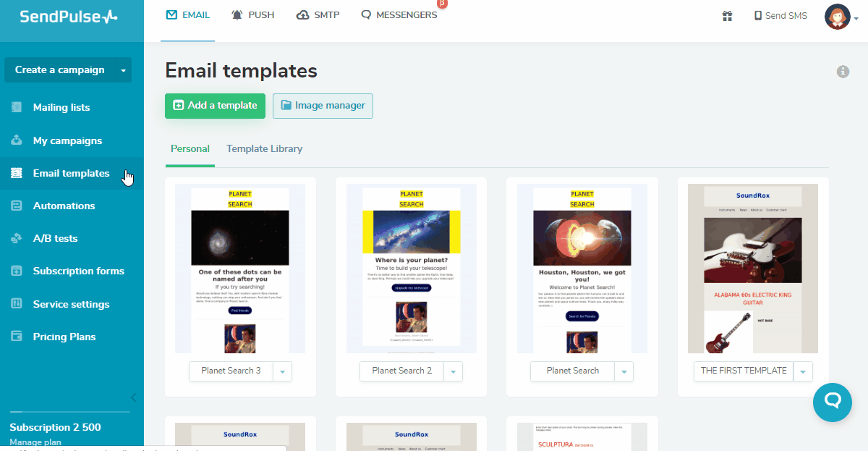The image size is (868, 451).
Task: Open the PUSH section
Action: click(x=252, y=14)
